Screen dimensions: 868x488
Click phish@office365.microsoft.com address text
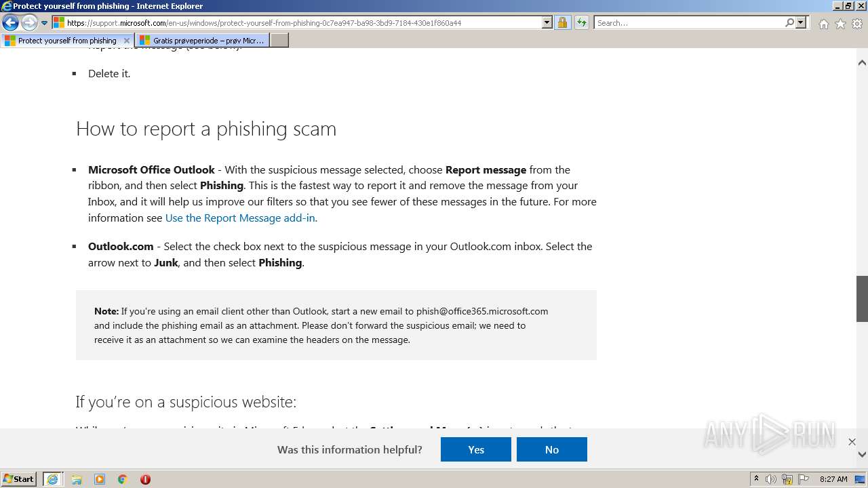(482, 311)
